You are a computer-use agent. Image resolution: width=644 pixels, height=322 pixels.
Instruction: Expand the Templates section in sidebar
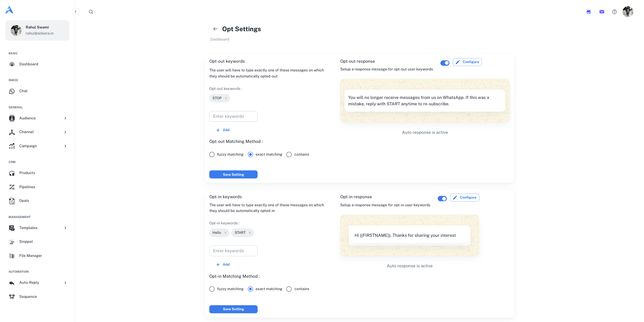65,228
